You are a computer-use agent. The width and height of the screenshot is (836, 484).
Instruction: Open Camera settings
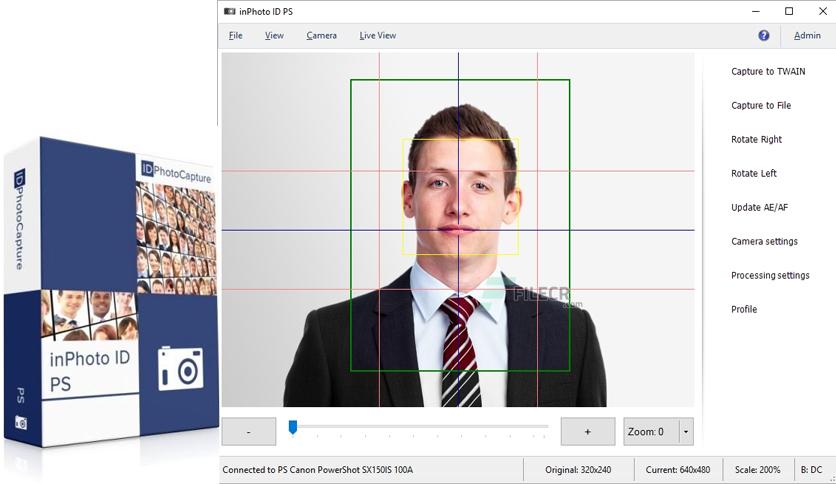coord(764,241)
